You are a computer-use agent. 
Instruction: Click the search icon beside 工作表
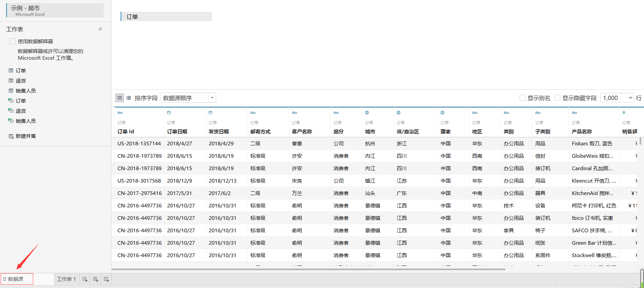click(100, 29)
